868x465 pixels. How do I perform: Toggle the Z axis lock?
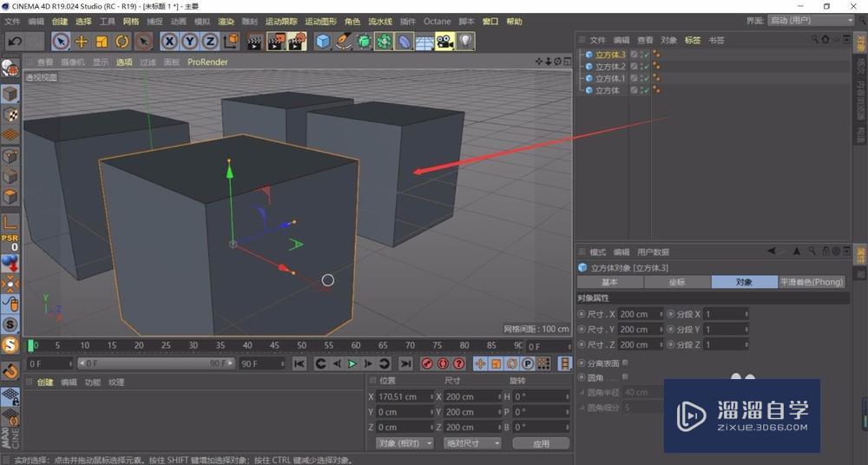point(210,42)
